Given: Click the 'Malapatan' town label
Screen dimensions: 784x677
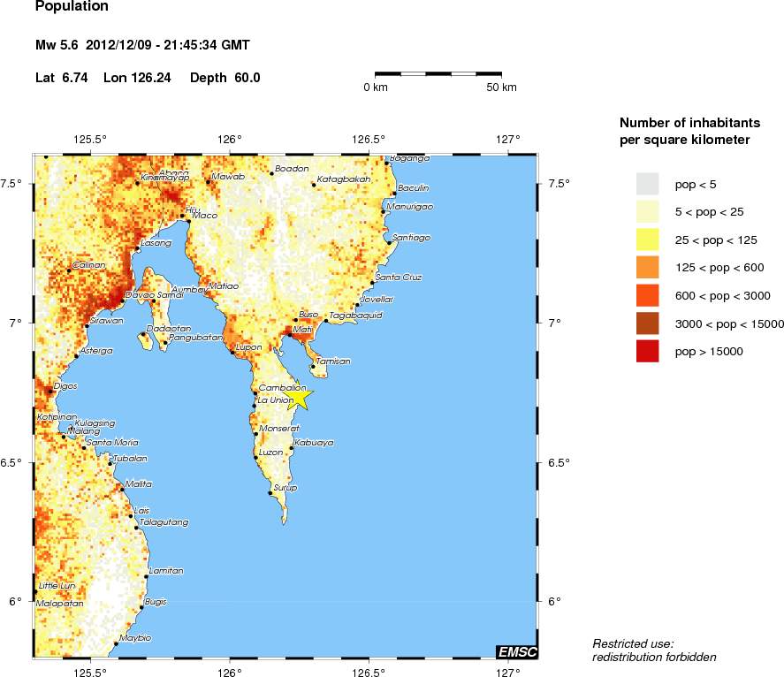Looking at the screenshot, I should [x=59, y=604].
